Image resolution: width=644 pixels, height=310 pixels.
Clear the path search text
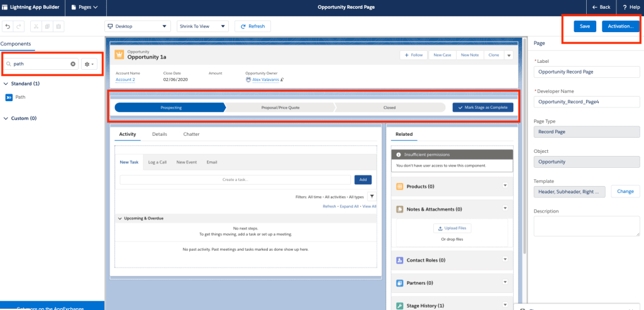pos(73,64)
